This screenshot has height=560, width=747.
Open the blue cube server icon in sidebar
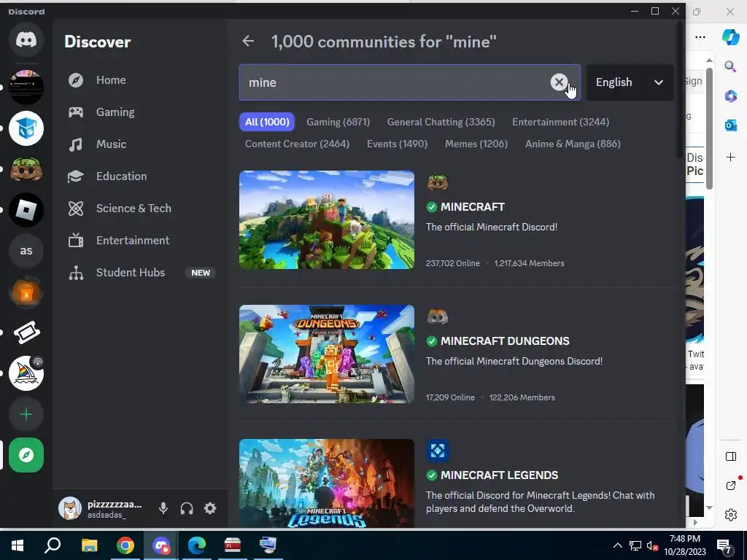[x=26, y=128]
